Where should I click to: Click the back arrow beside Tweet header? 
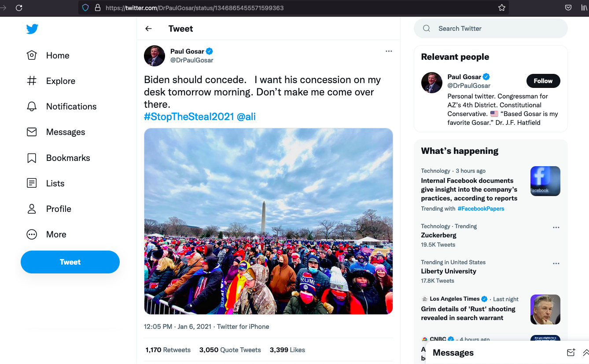coord(148,29)
